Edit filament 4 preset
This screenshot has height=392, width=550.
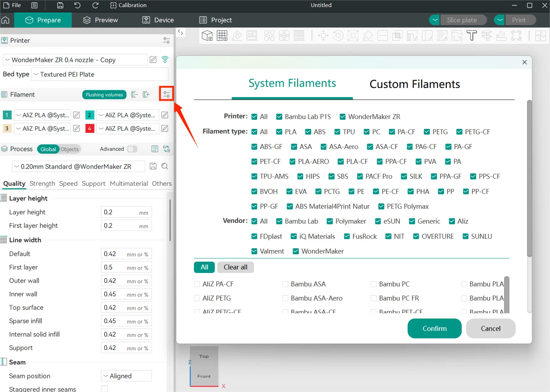click(165, 128)
